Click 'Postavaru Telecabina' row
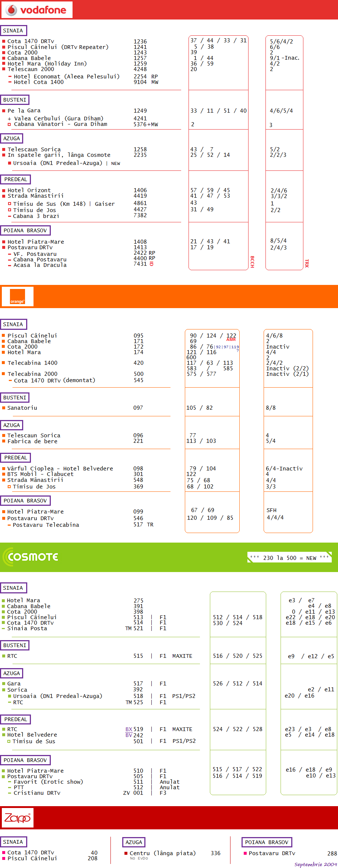Viewport: 338px width, 868px height. [46, 525]
